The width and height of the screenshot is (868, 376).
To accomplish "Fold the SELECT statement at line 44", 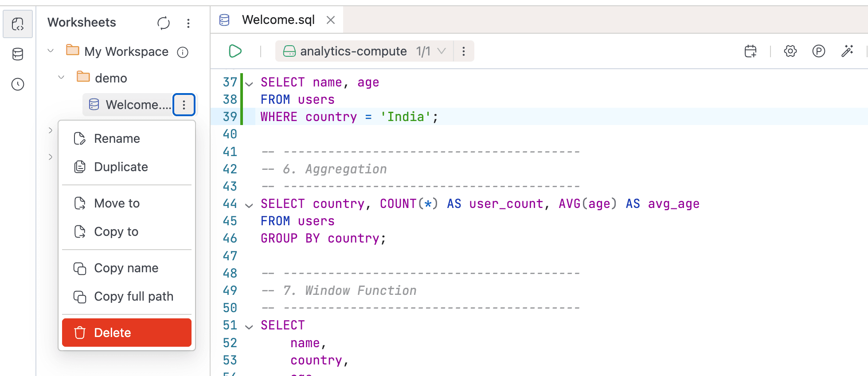I will pos(249,205).
